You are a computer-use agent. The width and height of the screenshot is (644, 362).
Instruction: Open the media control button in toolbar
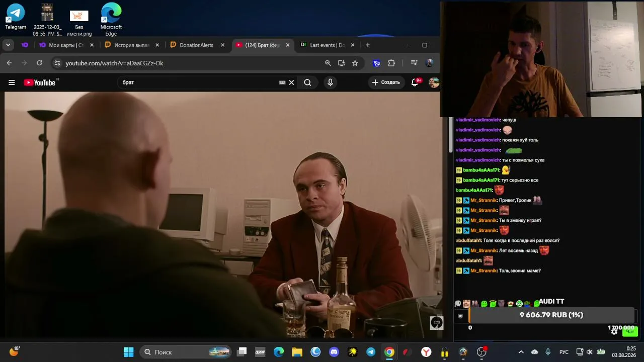tap(414, 63)
